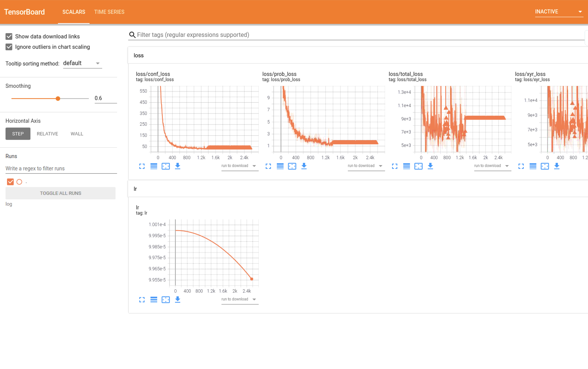Fit the loss/total_loss chart domain to data

coord(418,166)
